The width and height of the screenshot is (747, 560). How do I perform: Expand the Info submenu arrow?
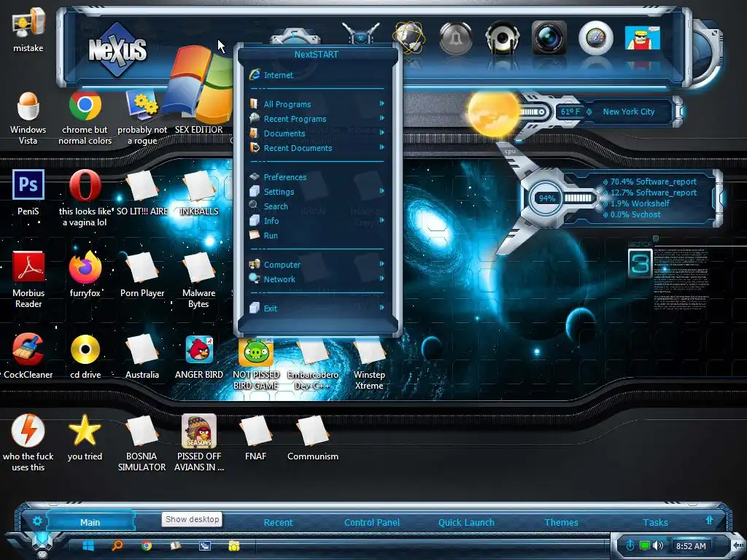coord(382,220)
